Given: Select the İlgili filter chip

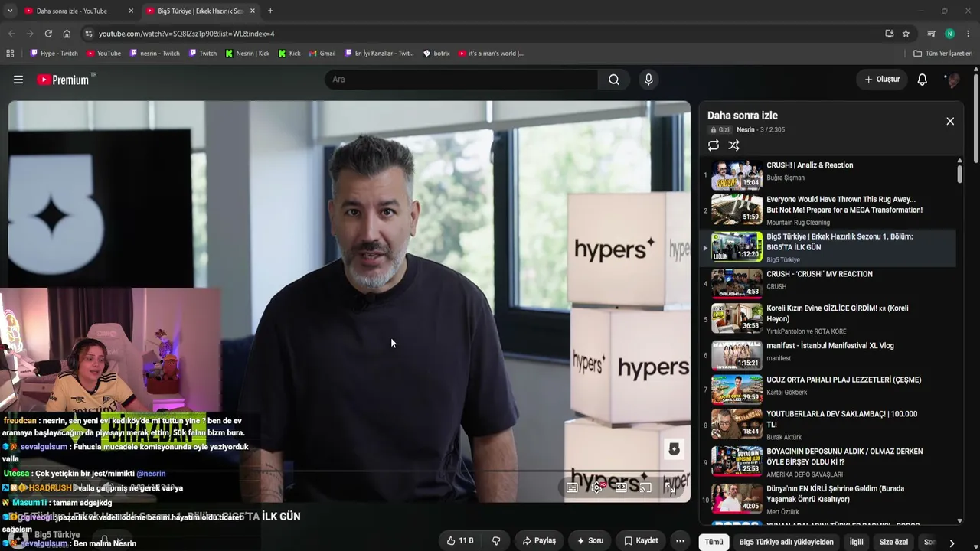Looking at the screenshot, I should coord(856,542).
